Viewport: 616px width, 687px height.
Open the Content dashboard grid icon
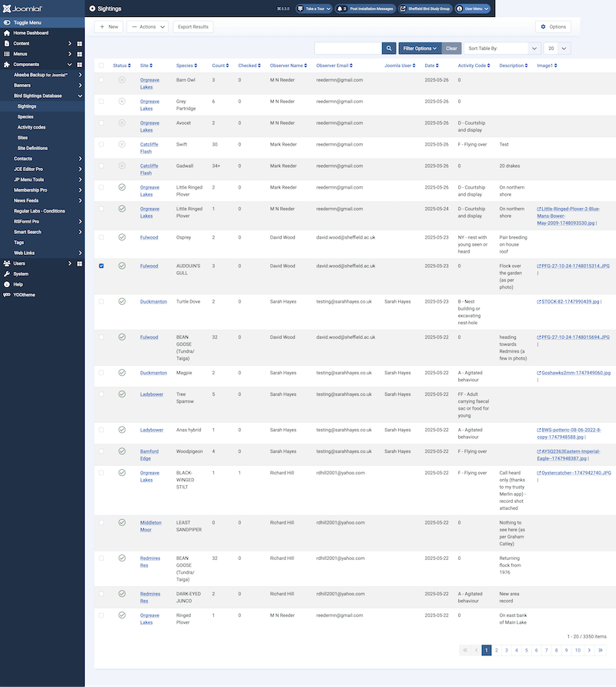point(79,44)
